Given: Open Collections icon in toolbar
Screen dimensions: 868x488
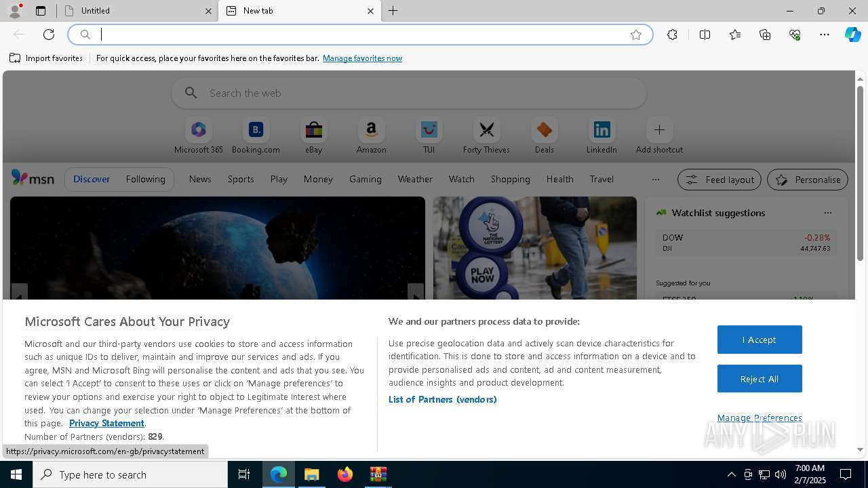Looking at the screenshot, I should coord(765,35).
